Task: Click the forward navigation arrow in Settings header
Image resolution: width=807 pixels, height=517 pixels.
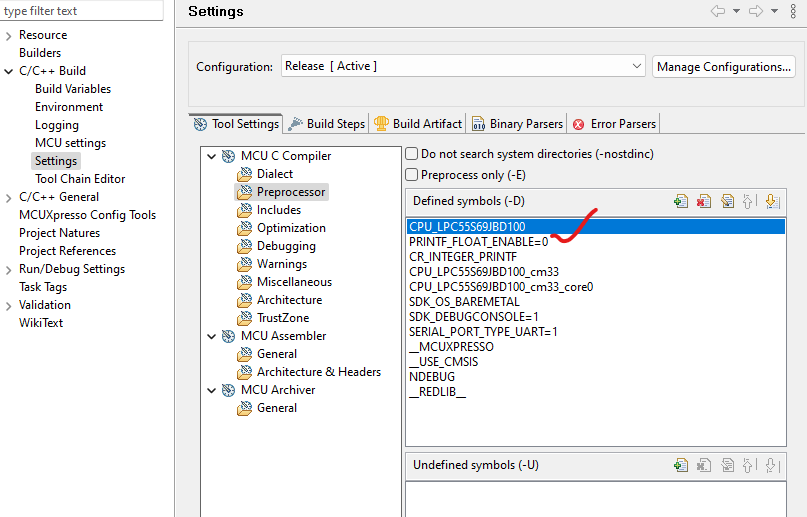Action: click(756, 11)
